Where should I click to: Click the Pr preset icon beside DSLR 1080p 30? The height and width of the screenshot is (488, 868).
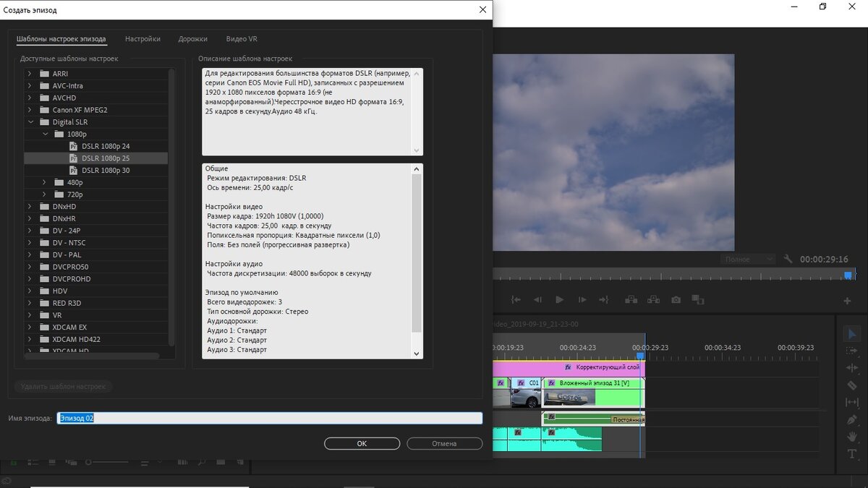73,170
